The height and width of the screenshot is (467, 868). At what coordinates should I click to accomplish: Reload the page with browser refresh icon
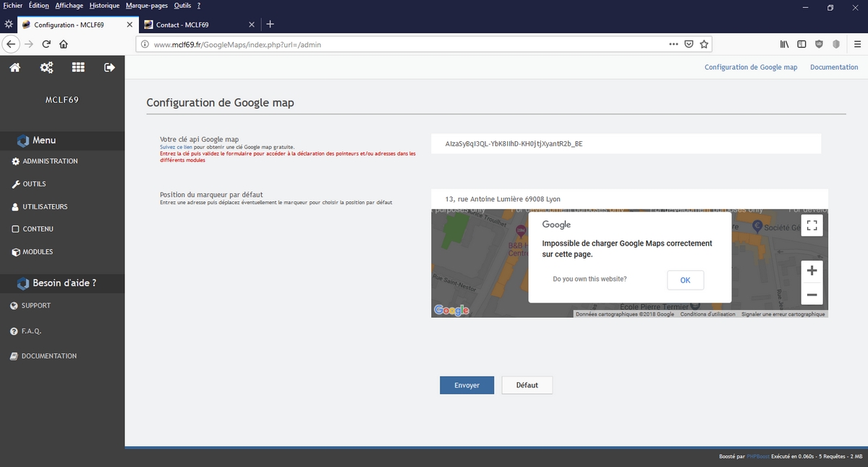(x=46, y=44)
